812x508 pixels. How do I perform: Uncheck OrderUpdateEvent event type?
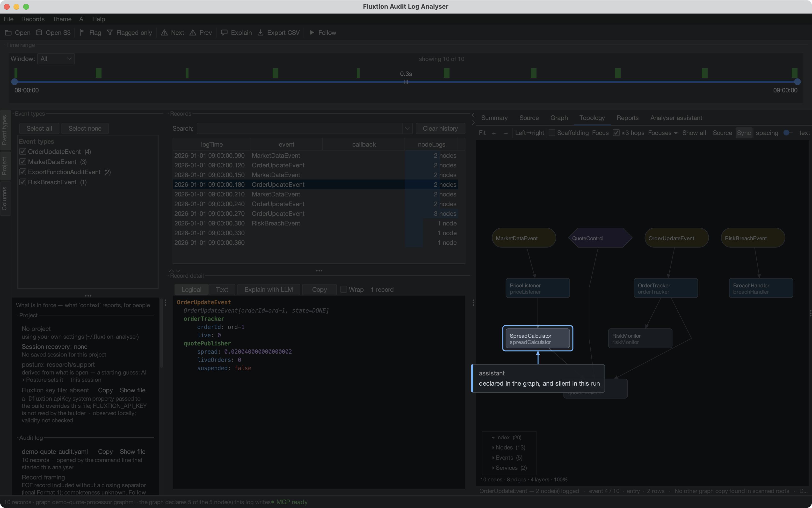point(23,152)
